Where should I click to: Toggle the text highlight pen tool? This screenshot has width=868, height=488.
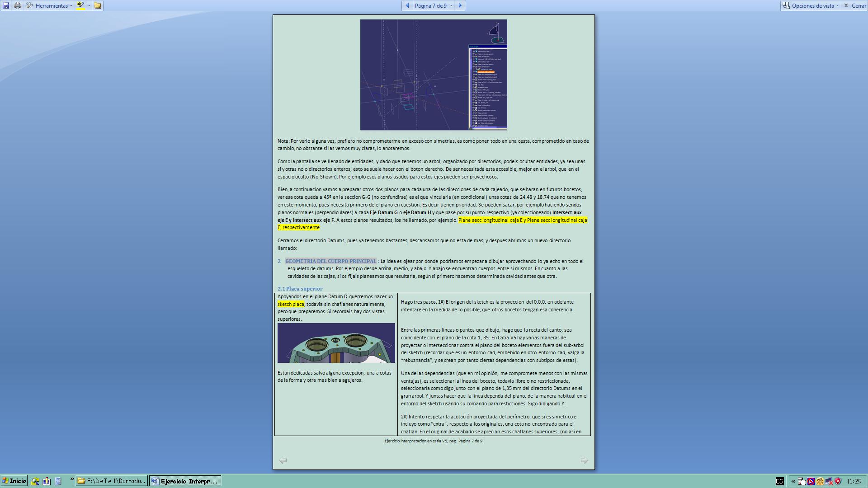pyautogui.click(x=80, y=5)
